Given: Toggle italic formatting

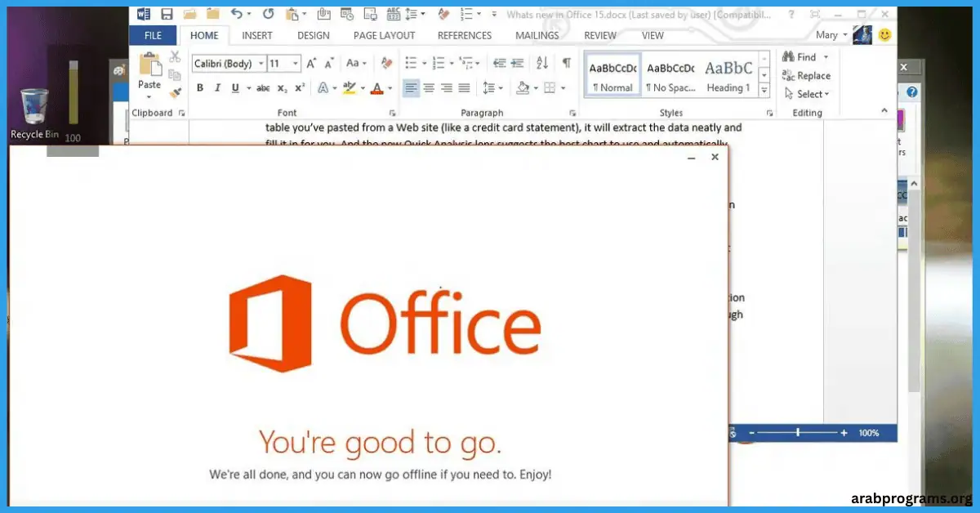Looking at the screenshot, I should [x=218, y=88].
